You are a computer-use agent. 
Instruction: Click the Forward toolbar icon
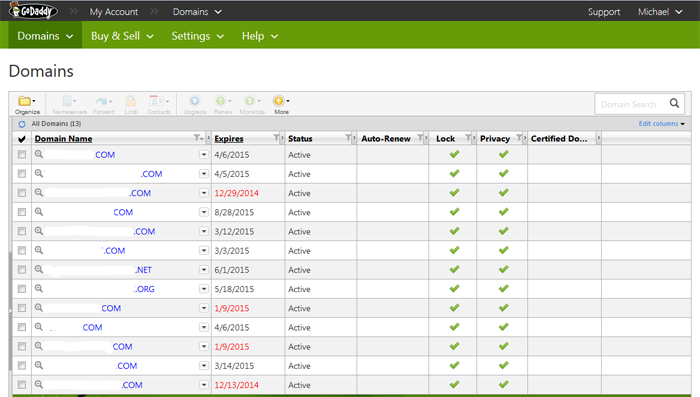[x=104, y=104]
